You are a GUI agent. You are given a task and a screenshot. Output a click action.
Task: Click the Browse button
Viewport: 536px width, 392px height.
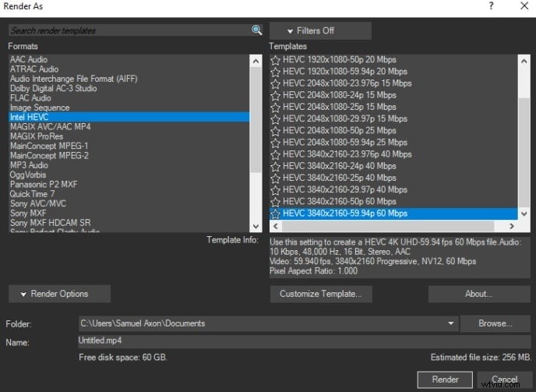pos(495,323)
